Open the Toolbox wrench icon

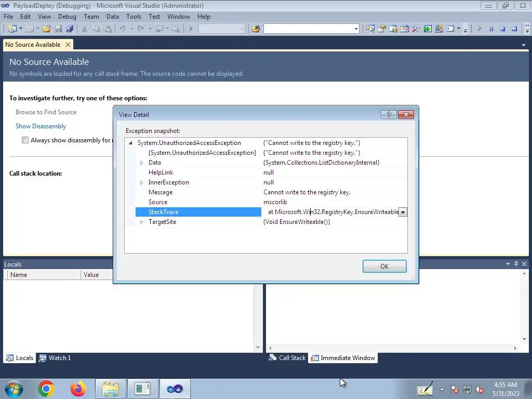coord(416,29)
